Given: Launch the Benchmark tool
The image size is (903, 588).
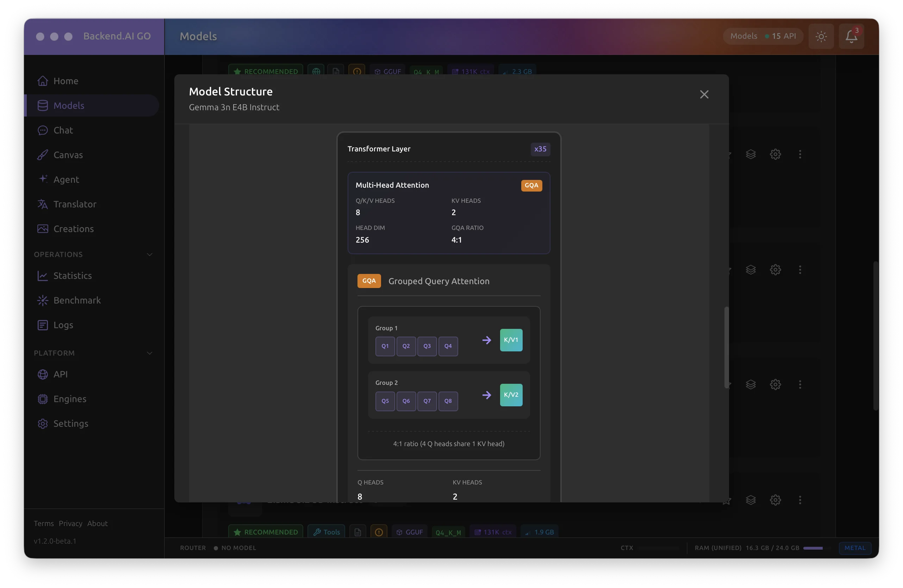Looking at the screenshot, I should (x=77, y=300).
